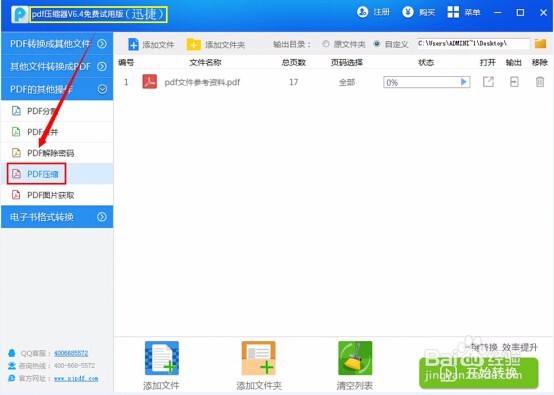Click the 页码选择 column header
The height and width of the screenshot is (395, 554).
pos(347,63)
